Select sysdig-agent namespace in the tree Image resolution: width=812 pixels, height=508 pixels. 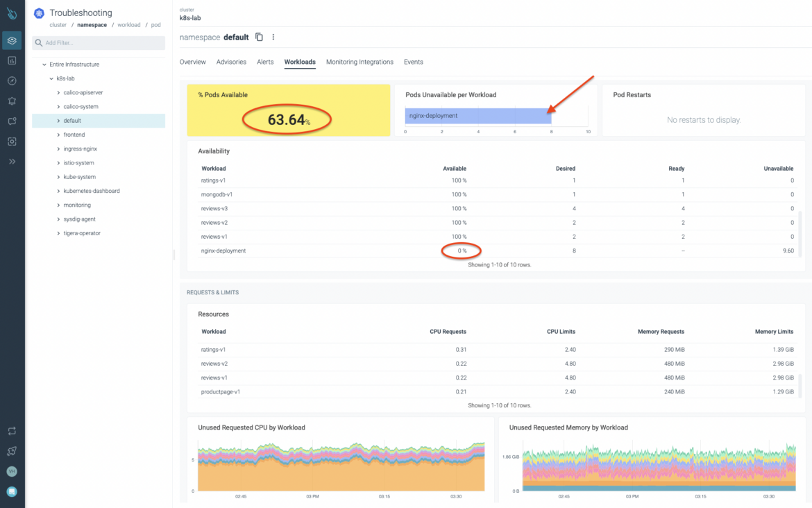tap(79, 219)
